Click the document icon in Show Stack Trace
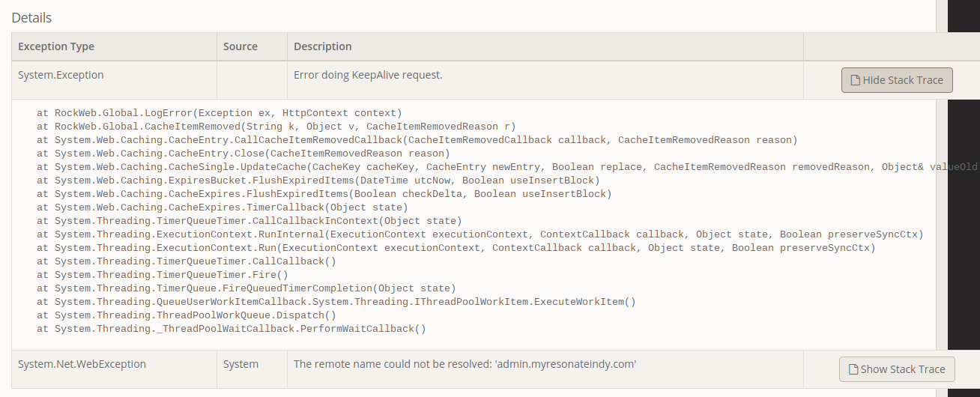 click(853, 369)
